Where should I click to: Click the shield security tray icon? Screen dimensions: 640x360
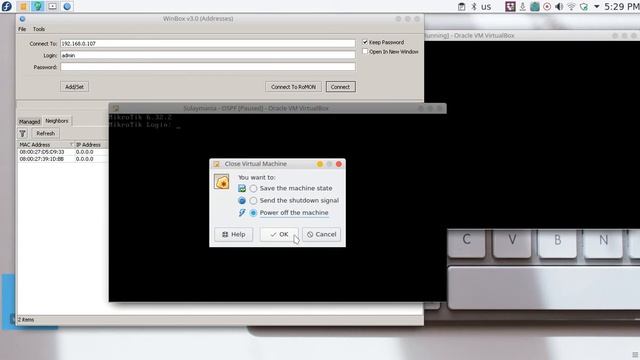pyautogui.click(x=584, y=7)
